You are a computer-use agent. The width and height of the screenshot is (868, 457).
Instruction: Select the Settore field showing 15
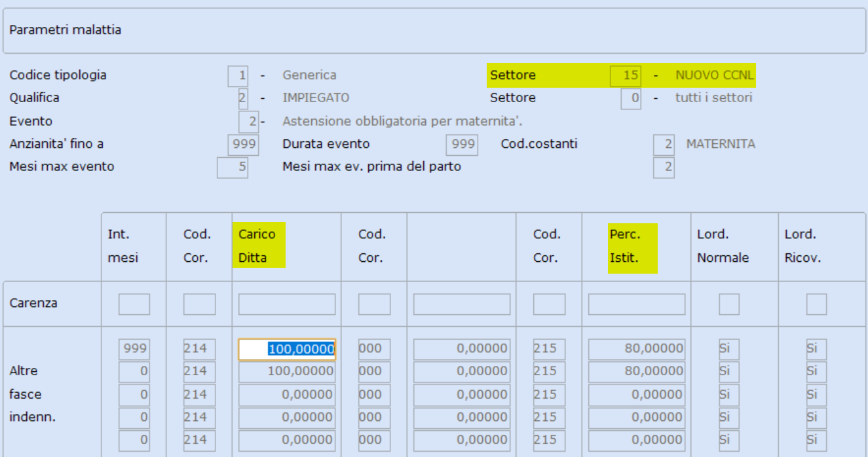[626, 76]
